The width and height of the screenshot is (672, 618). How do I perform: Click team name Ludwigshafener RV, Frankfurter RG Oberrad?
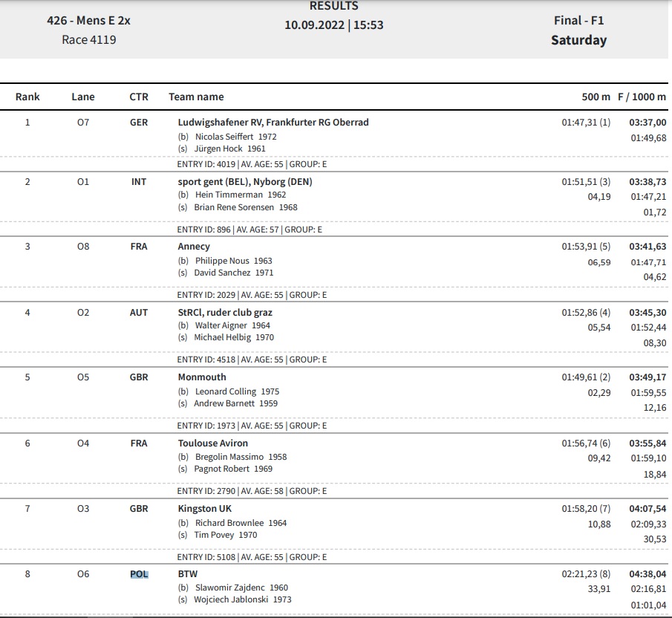273,123
